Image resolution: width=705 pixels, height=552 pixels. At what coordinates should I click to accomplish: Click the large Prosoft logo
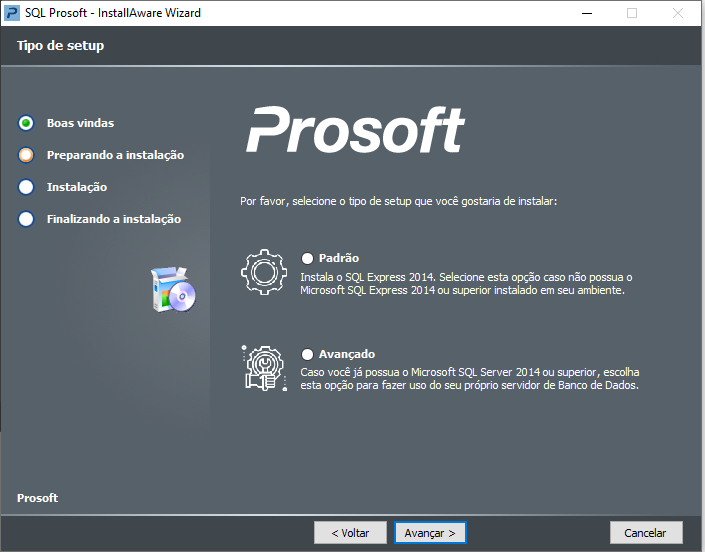(x=355, y=129)
